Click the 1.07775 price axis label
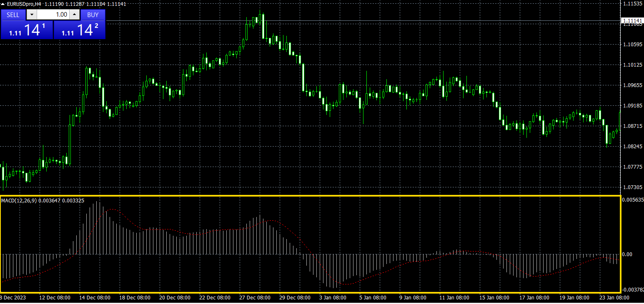 [x=632, y=167]
